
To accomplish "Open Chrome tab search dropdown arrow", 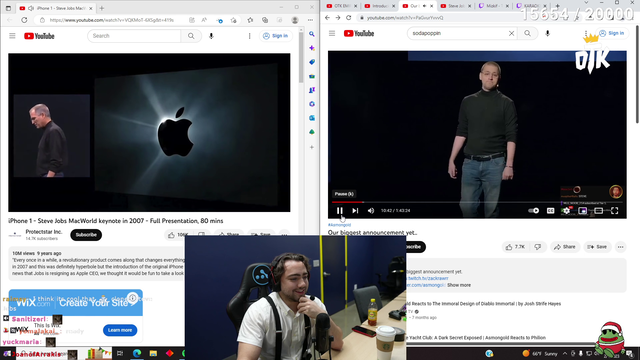I will point(587,3).
